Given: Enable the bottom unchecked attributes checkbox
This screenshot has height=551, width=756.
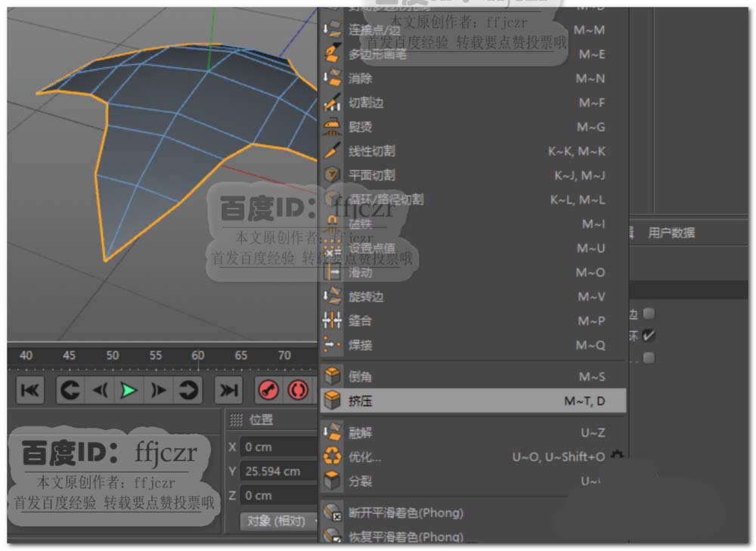Looking at the screenshot, I should click(x=649, y=358).
